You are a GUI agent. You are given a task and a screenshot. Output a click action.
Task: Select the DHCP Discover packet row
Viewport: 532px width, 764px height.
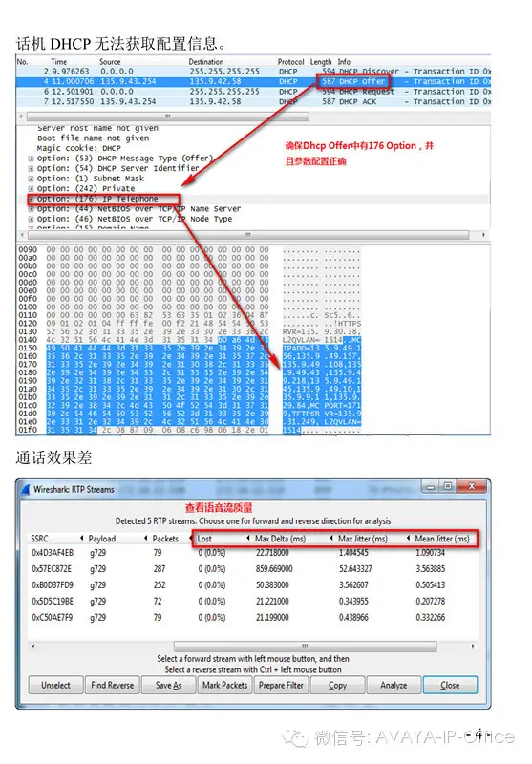tap(253, 71)
